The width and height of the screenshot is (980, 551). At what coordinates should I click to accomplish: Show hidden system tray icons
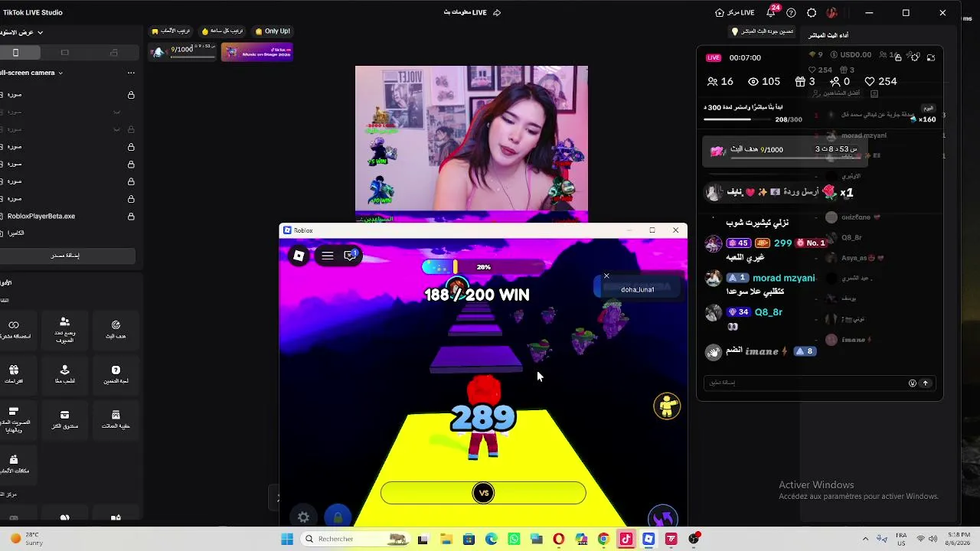click(x=865, y=539)
